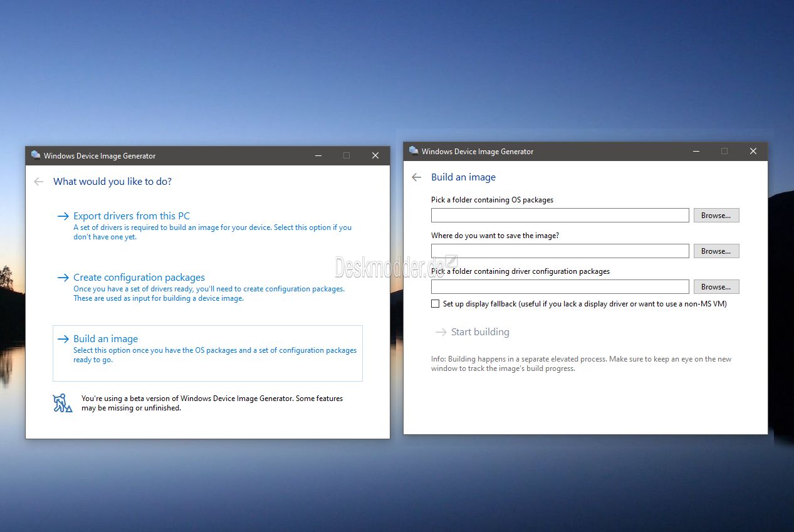
Task: Click right window title 'Windows Device Image Generator'
Action: pyautogui.click(x=478, y=152)
